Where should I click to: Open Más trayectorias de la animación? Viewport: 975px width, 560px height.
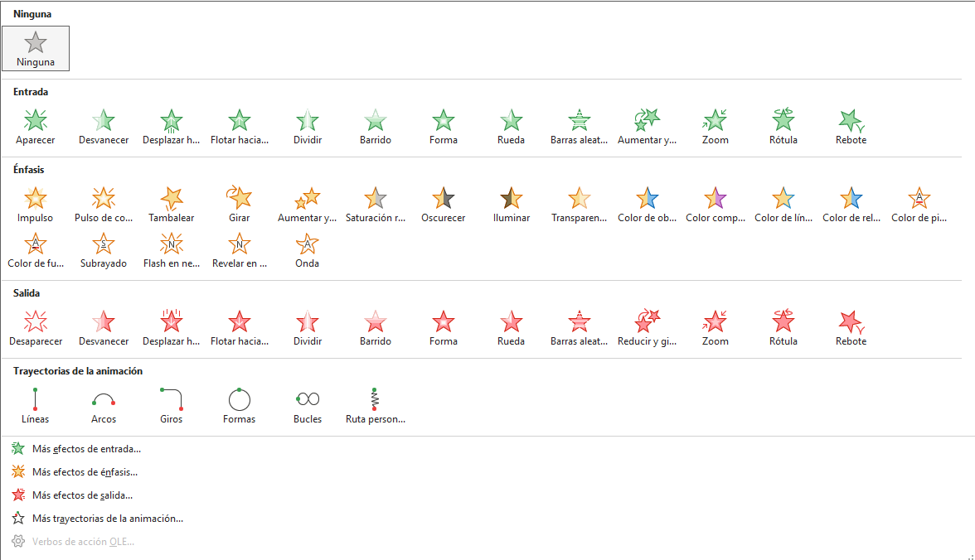coord(107,519)
